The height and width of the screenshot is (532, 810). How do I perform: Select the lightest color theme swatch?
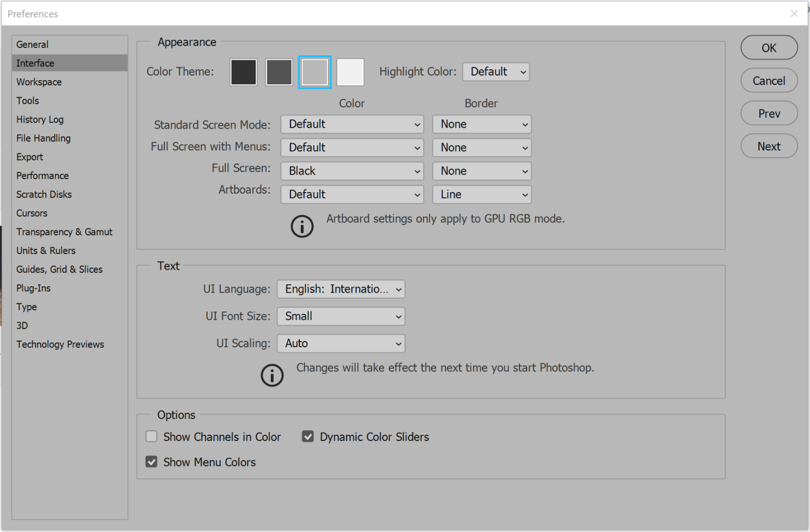pyautogui.click(x=350, y=72)
